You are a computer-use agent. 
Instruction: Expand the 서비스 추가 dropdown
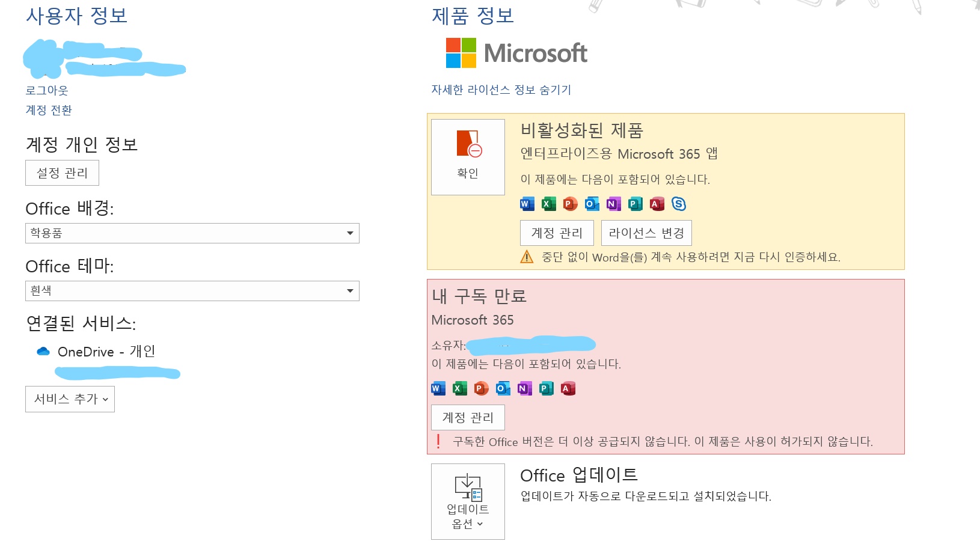tap(70, 399)
